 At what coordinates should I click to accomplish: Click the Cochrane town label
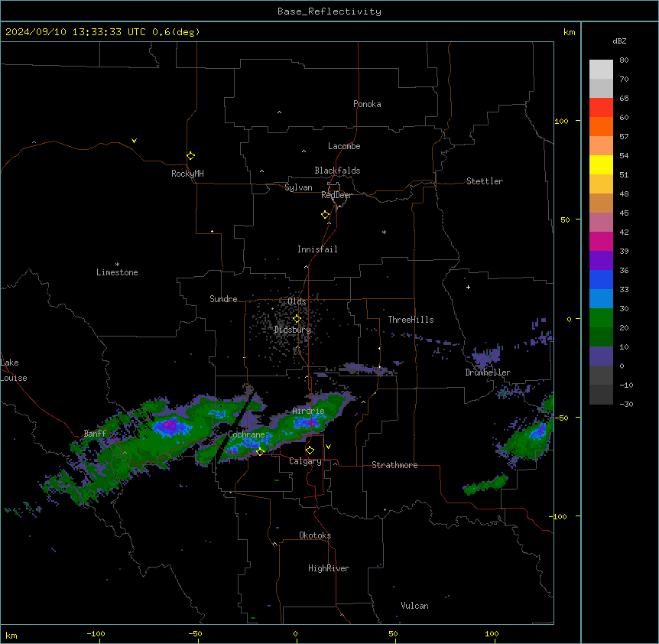click(246, 434)
